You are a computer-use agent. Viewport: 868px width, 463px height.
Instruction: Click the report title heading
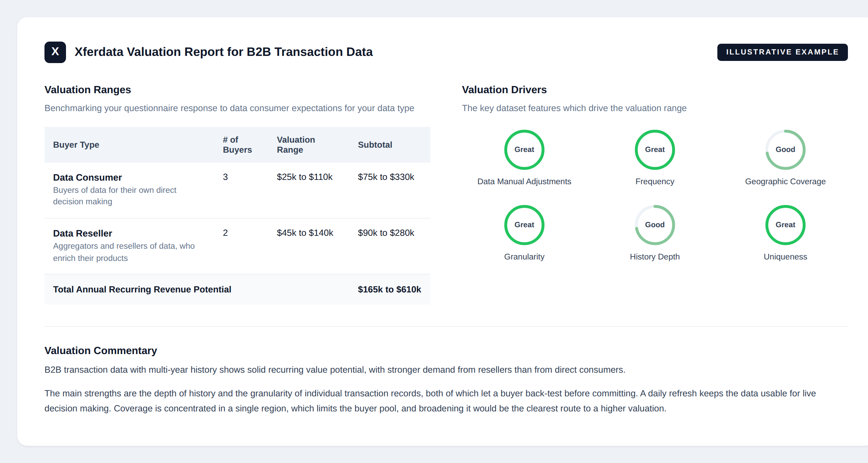tap(223, 52)
